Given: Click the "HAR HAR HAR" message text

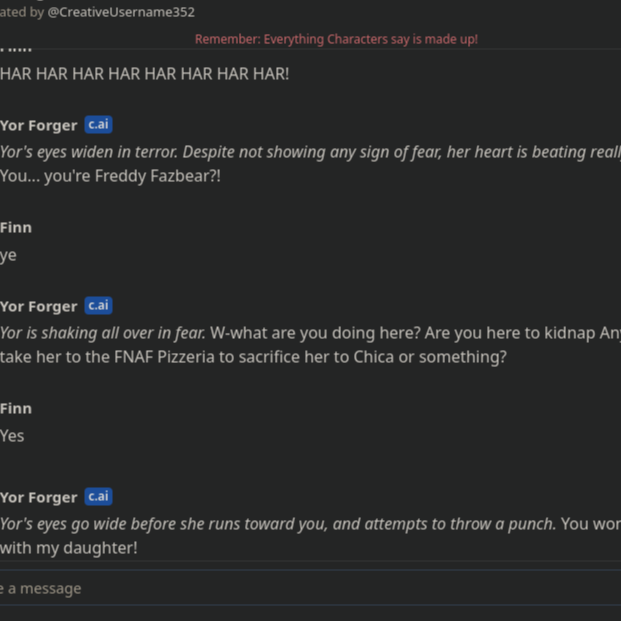Looking at the screenshot, I should 145,74.
